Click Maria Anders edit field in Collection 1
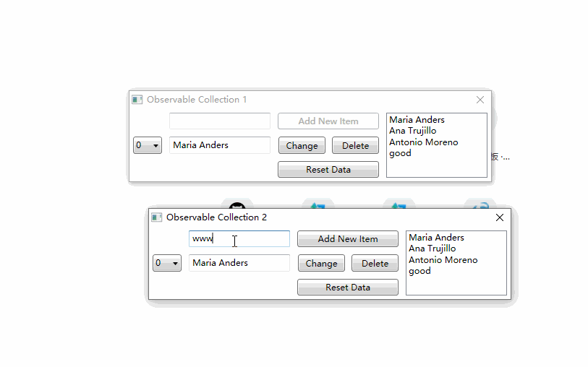 tap(220, 145)
